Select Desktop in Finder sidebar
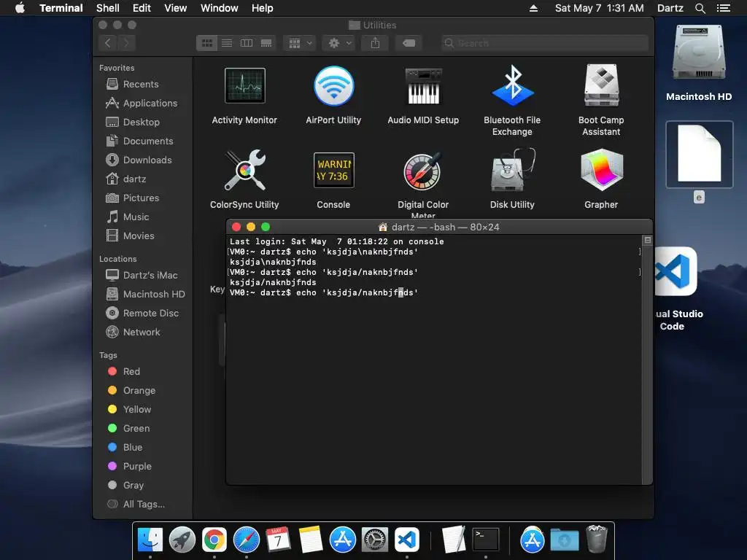This screenshot has width=747, height=560. (x=133, y=122)
